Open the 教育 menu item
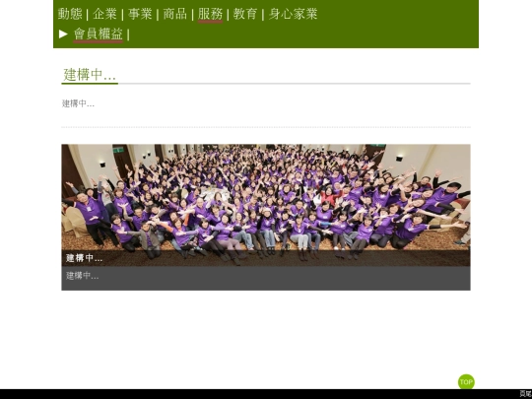 [245, 14]
